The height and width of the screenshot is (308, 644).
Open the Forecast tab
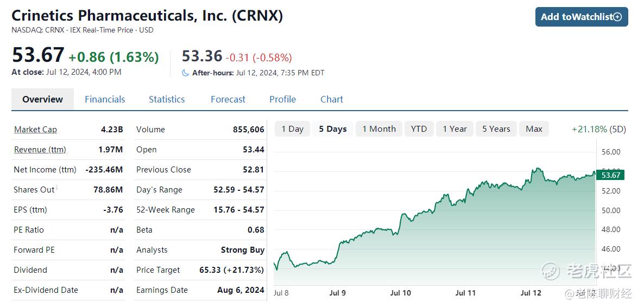pos(228,99)
